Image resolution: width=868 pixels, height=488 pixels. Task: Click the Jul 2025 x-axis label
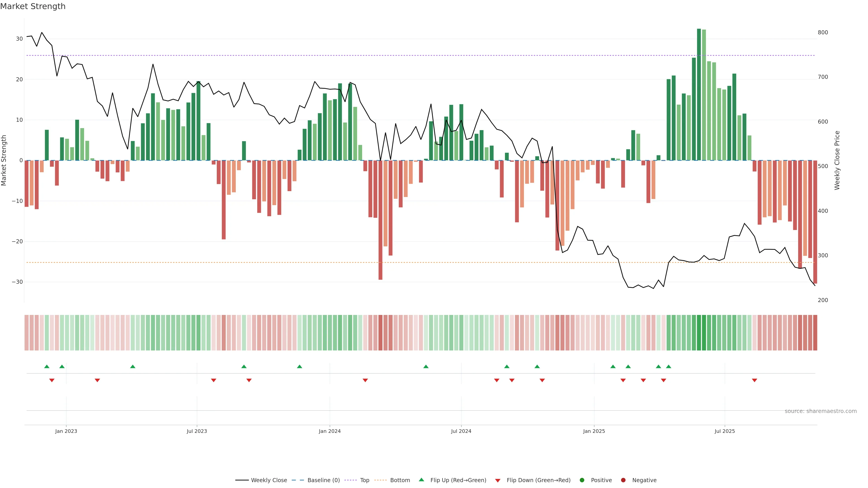point(724,431)
